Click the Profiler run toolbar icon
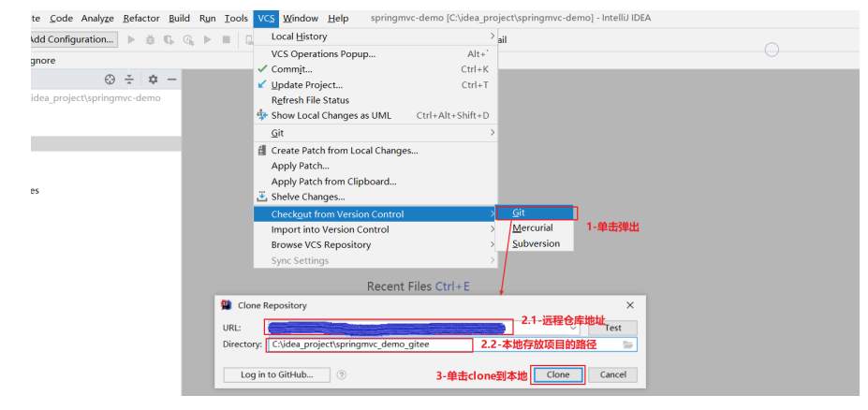 pyautogui.click(x=189, y=39)
